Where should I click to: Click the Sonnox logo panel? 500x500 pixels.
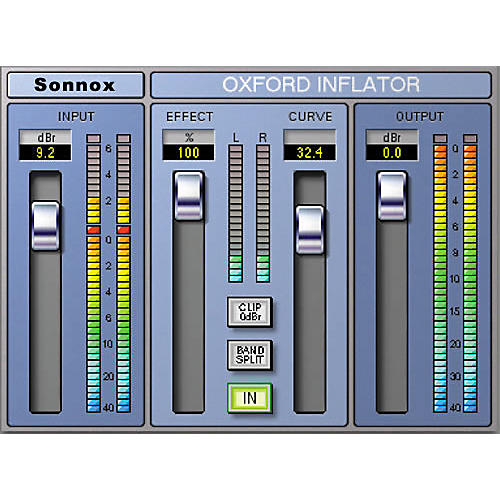75,85
